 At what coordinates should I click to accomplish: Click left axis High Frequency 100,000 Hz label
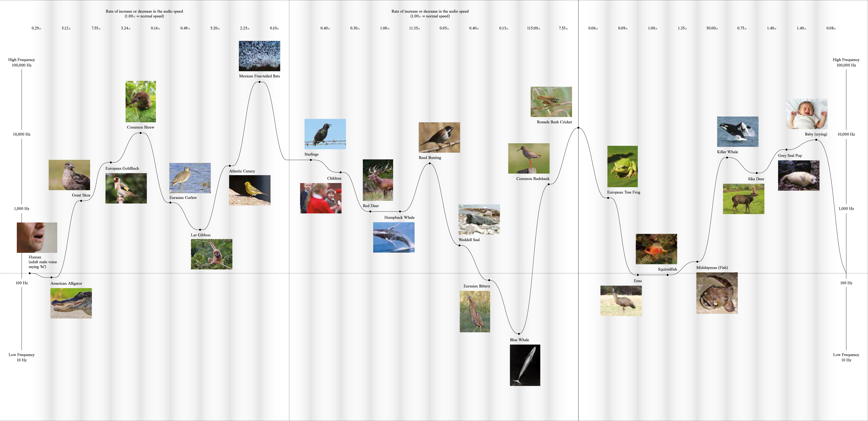point(22,62)
